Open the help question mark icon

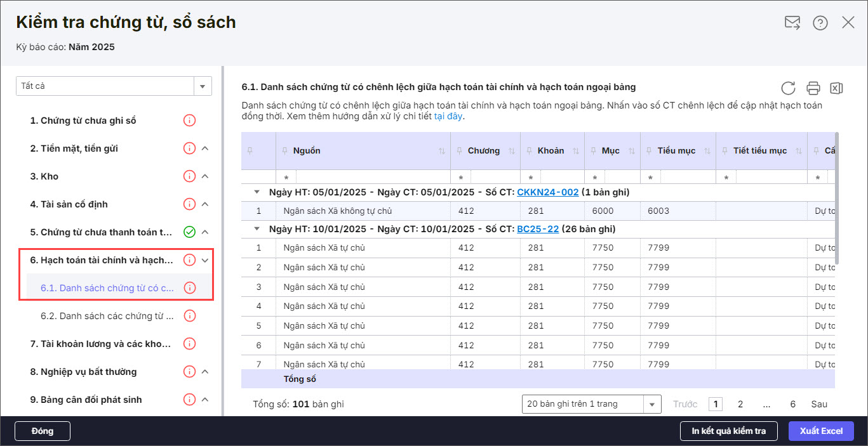(820, 23)
